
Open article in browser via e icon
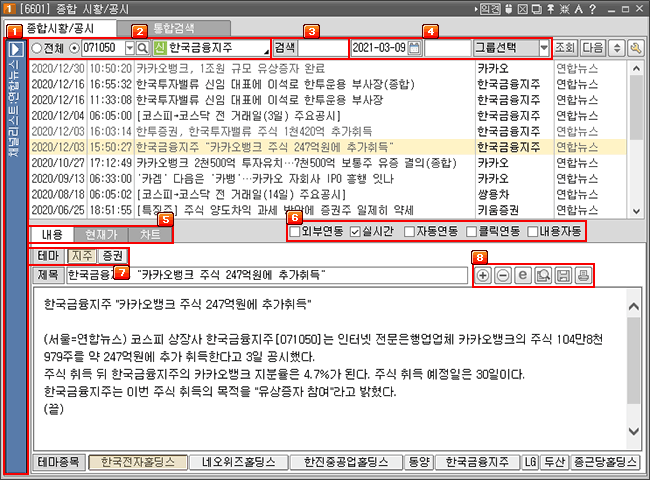pos(523,275)
